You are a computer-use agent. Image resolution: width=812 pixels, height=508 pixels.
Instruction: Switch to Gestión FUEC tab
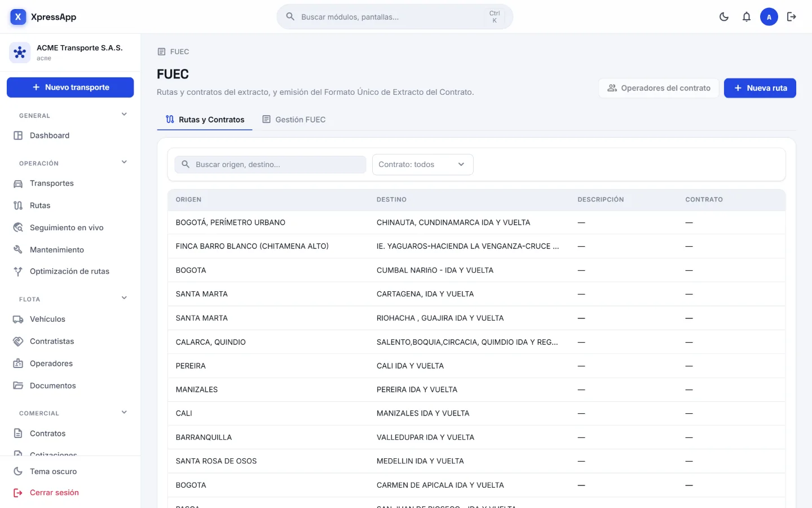294,120
